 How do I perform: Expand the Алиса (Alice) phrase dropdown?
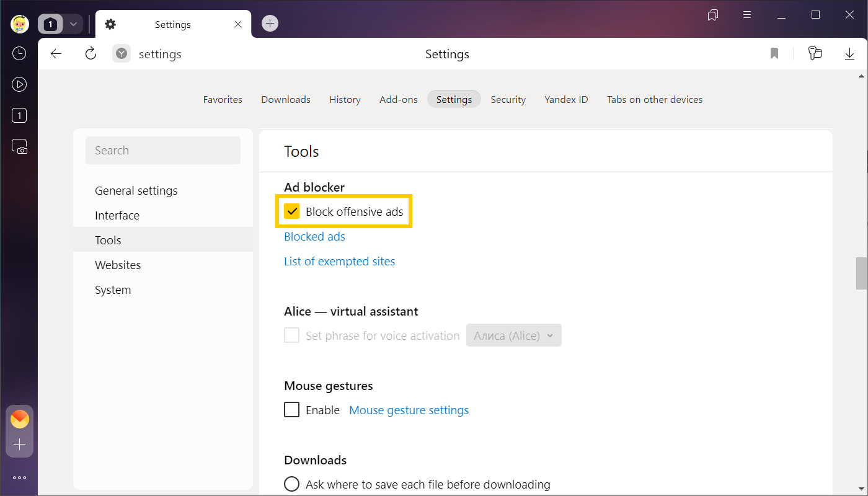pos(514,335)
